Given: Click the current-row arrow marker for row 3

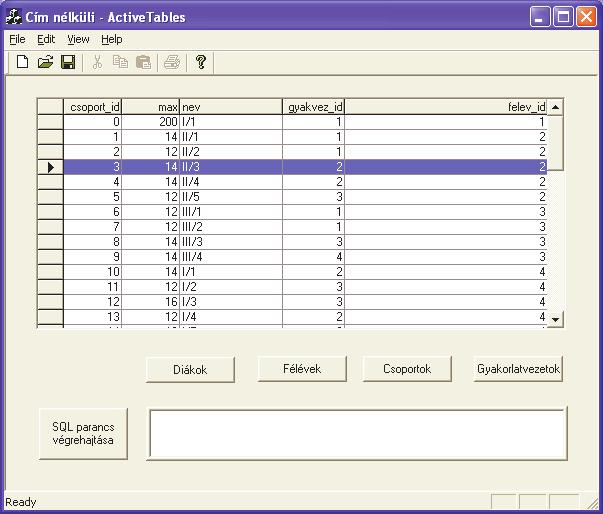Looking at the screenshot, I should click(50, 167).
